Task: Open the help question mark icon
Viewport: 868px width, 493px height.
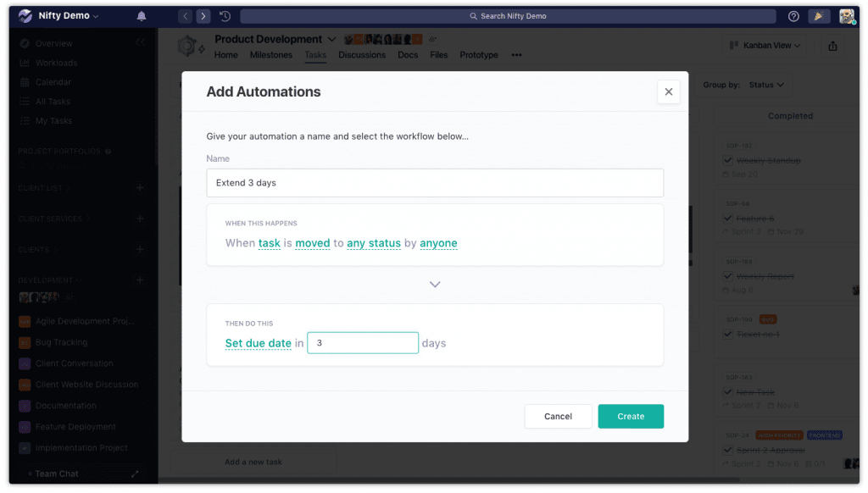Action: click(x=793, y=16)
